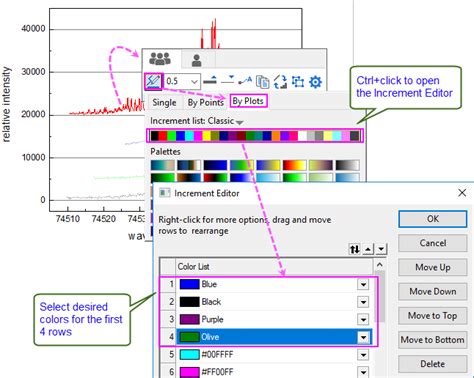Click the 74510 x-axis tick label
This screenshot has width=474, height=378.
click(68, 219)
